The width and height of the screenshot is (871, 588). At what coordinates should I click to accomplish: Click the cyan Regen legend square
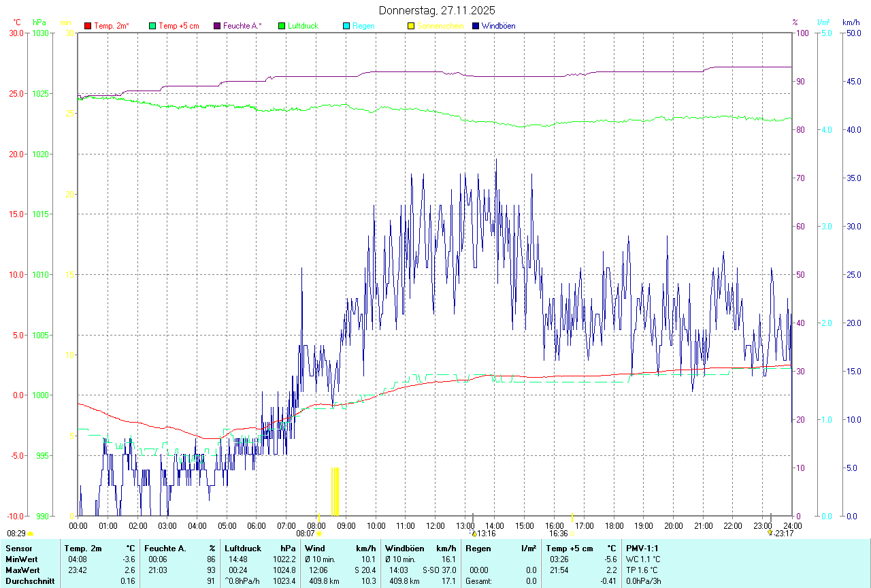[346, 26]
